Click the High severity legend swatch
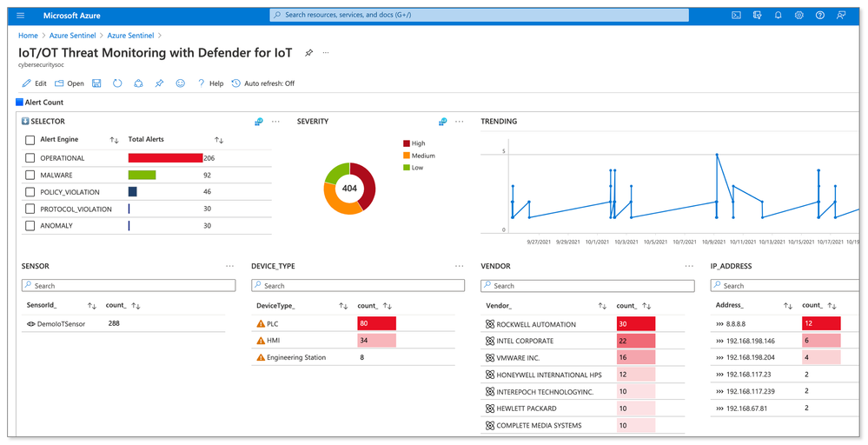 [407, 143]
